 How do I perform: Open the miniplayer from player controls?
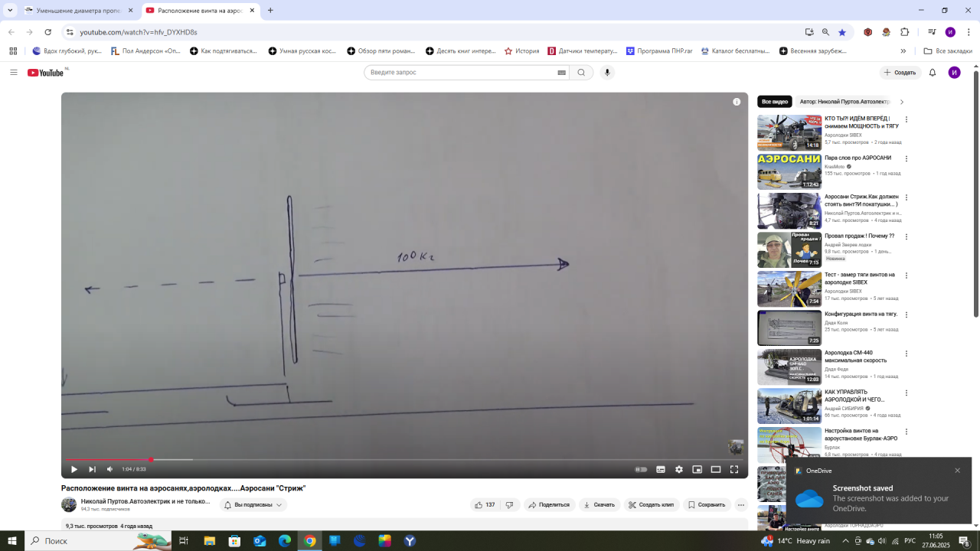697,469
